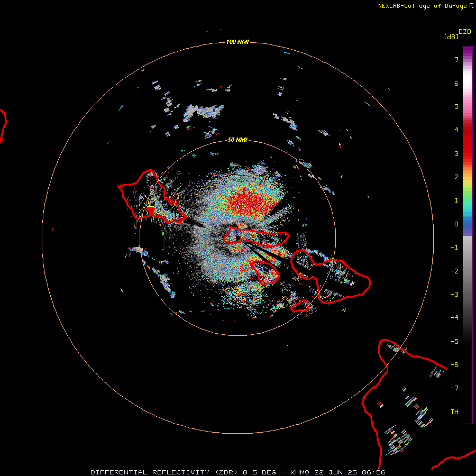Click the 7 value on color scale
The width and height of the screenshot is (476, 476).
[456, 59]
